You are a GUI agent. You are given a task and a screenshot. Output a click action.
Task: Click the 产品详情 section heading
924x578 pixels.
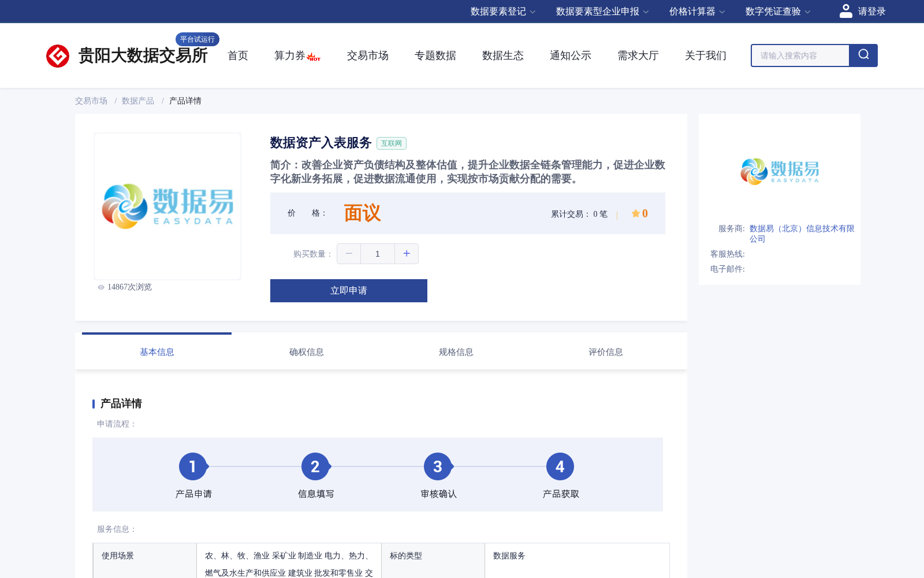121,403
